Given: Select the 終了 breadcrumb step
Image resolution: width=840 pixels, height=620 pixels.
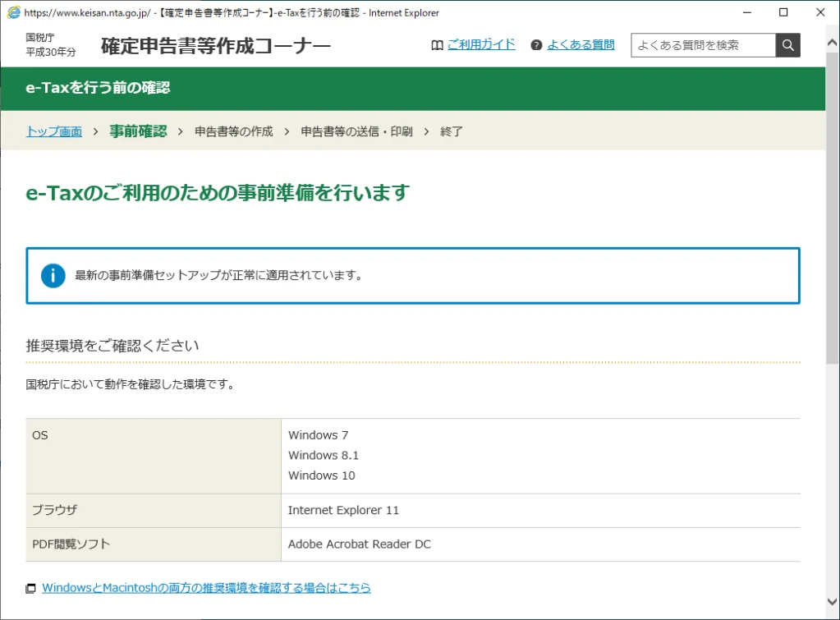Looking at the screenshot, I should (453, 131).
